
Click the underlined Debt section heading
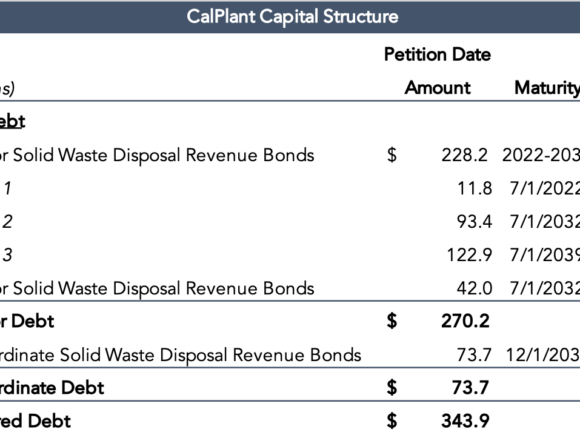12,121
